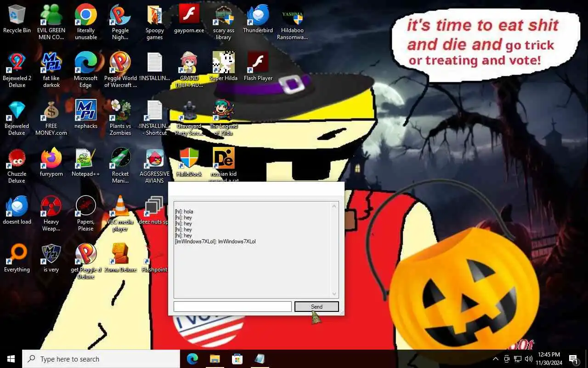Select the Hildaboo Ransomwa... icon
This screenshot has height=368, width=588.
coord(293,22)
